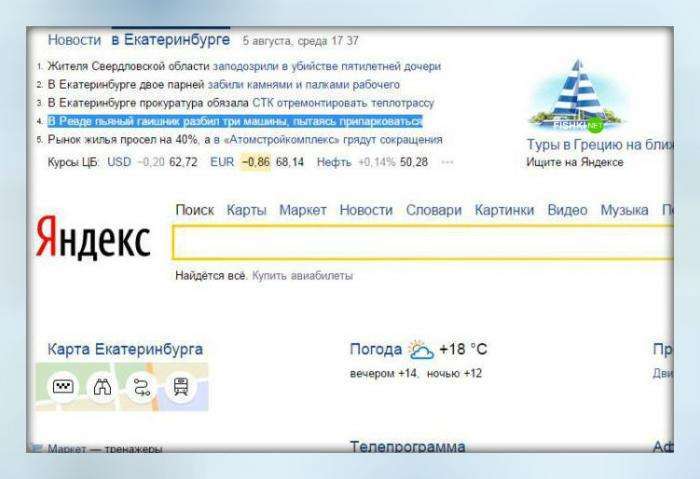Click Ищите на Яндексе text
This screenshot has height=479, width=700.
[575, 162]
